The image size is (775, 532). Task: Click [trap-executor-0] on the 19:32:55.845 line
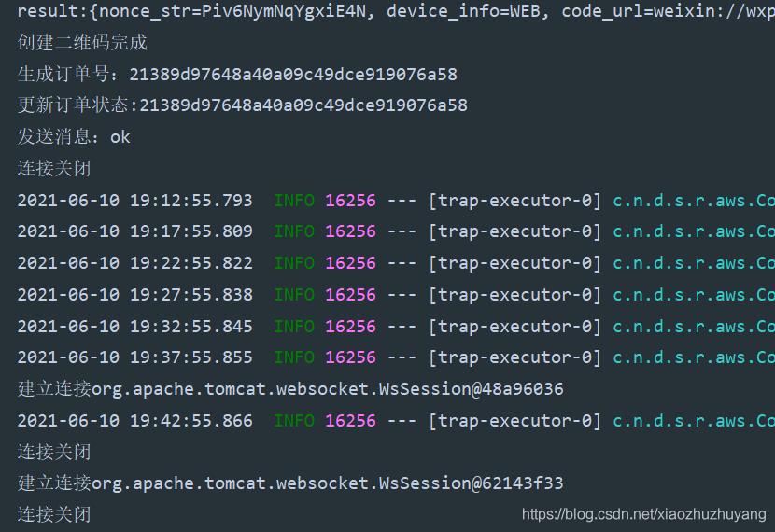515,327
